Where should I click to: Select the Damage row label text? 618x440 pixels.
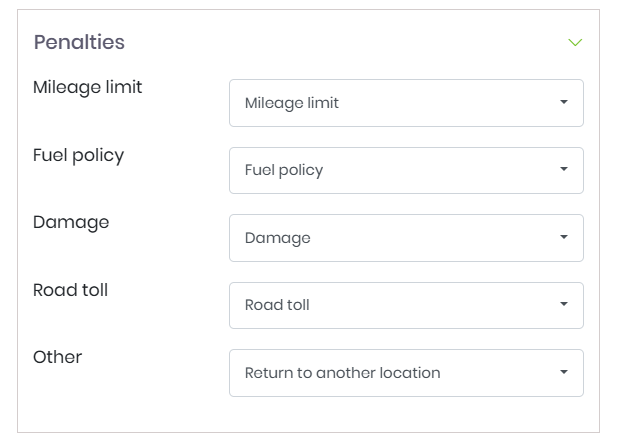(71, 222)
